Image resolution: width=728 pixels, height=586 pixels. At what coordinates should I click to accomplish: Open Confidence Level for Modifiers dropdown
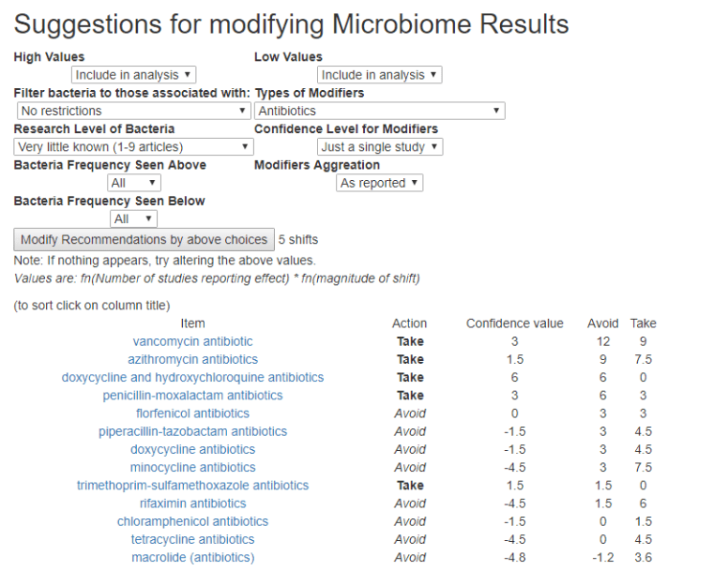(379, 147)
